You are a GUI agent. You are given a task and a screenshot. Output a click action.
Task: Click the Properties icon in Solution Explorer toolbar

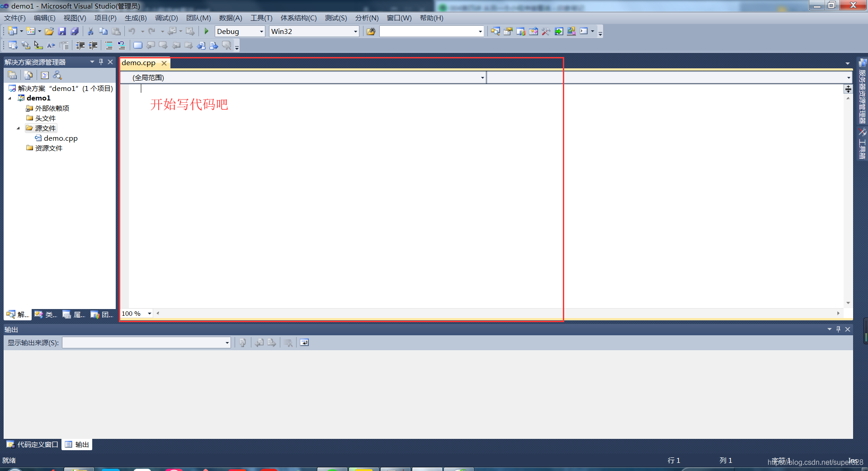[12, 75]
